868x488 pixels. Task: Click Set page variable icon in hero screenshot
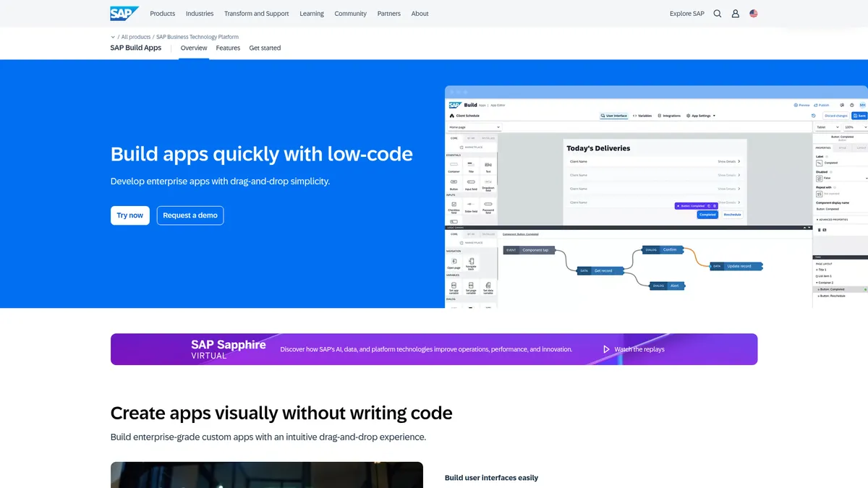[471, 285]
